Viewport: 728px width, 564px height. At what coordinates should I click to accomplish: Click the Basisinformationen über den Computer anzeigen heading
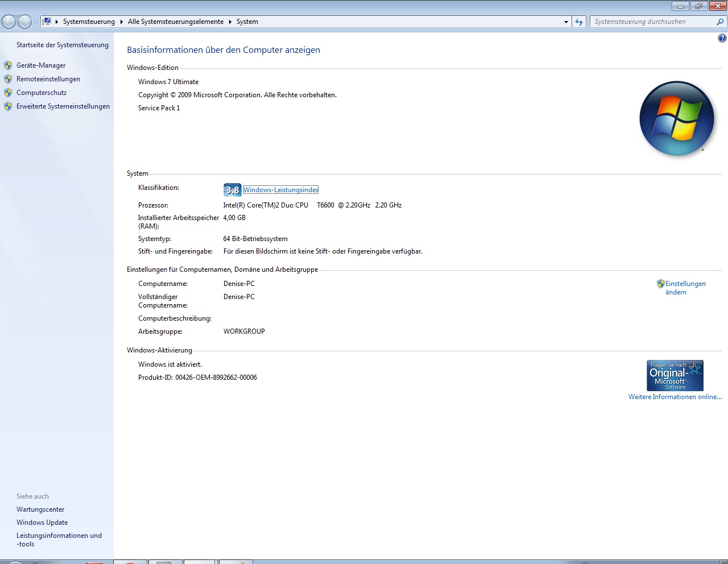pos(224,50)
